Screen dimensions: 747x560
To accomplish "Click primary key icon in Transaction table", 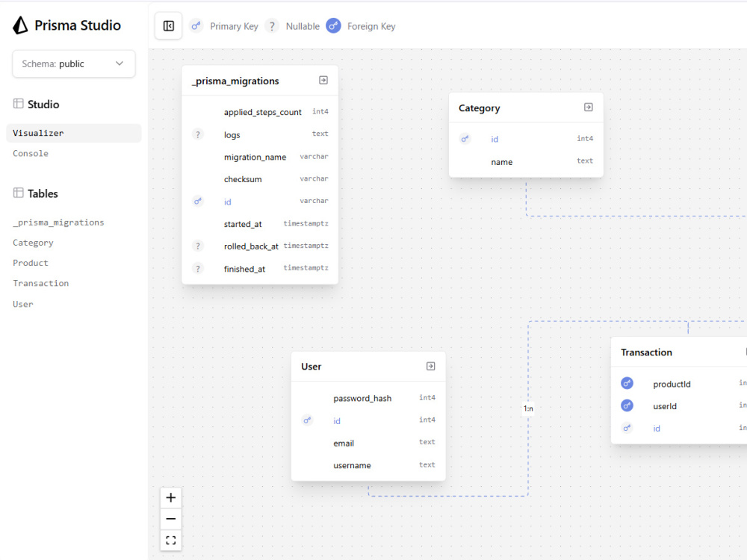I will click(627, 428).
